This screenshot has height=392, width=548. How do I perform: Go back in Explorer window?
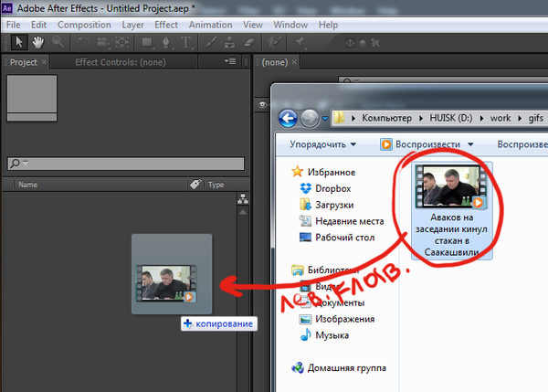[x=288, y=118]
